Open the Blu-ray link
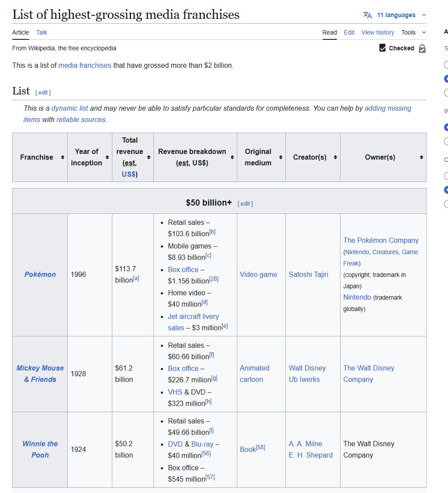 tap(202, 444)
